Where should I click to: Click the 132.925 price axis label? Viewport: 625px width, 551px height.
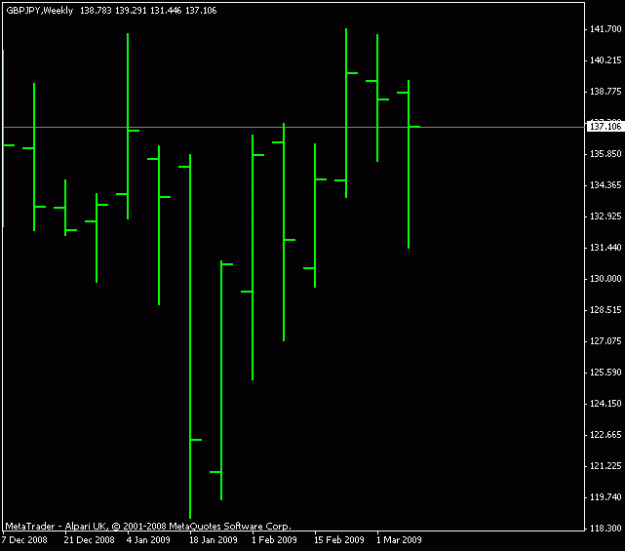click(x=605, y=216)
